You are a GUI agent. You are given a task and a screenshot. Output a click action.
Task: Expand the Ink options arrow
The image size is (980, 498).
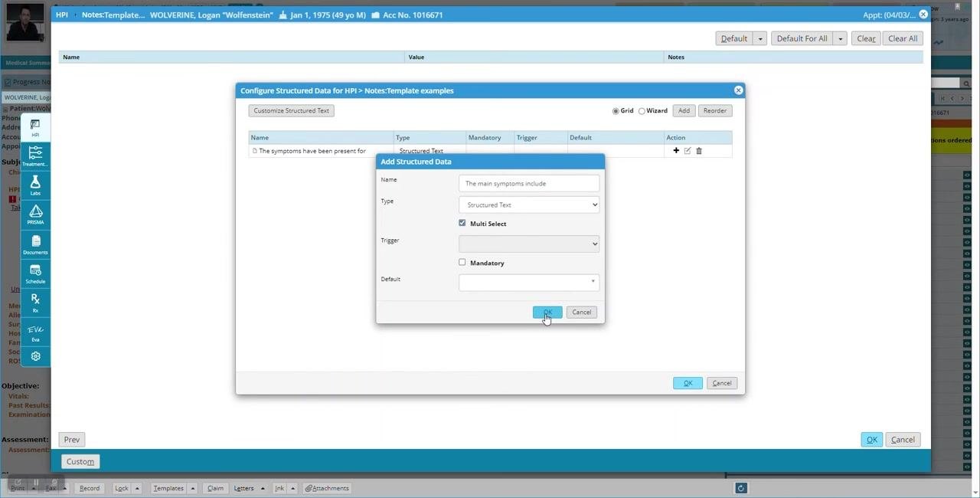pyautogui.click(x=292, y=488)
